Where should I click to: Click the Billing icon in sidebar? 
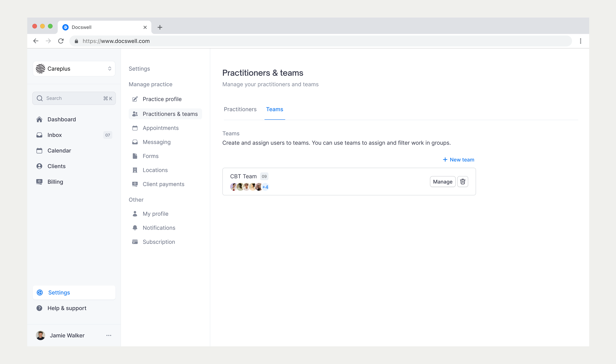click(39, 182)
